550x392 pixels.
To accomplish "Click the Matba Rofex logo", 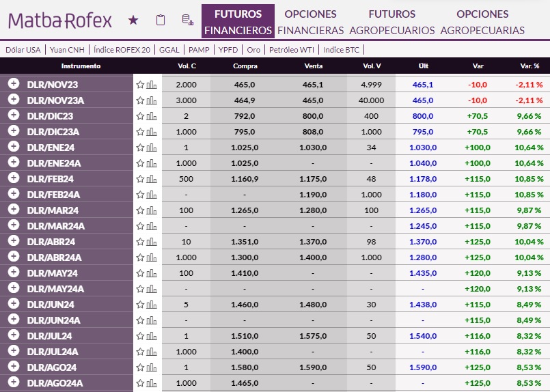I will [60, 20].
